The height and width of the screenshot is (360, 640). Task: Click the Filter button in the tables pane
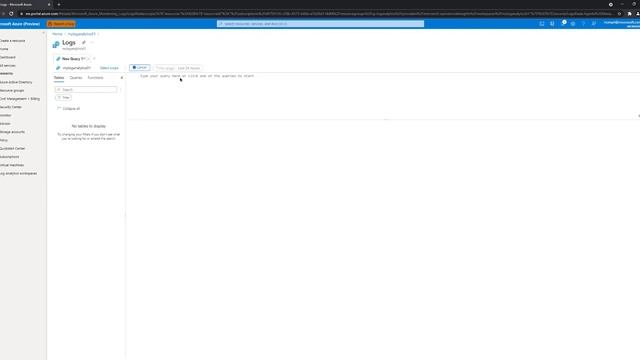[x=63, y=98]
